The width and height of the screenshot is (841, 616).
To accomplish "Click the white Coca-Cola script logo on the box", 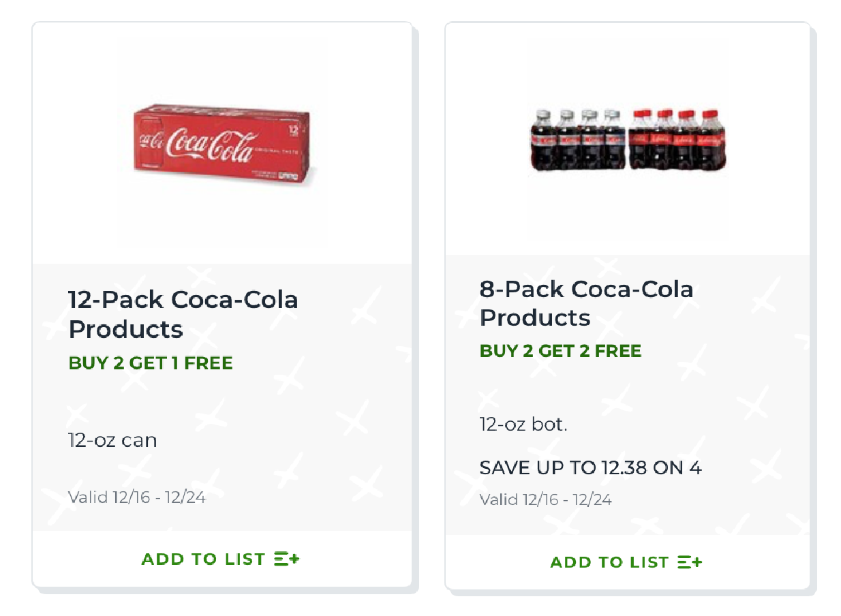I will click(210, 145).
